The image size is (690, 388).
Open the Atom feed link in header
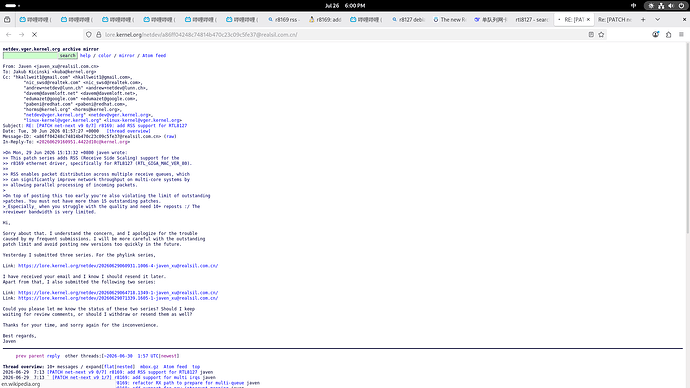(x=154, y=55)
